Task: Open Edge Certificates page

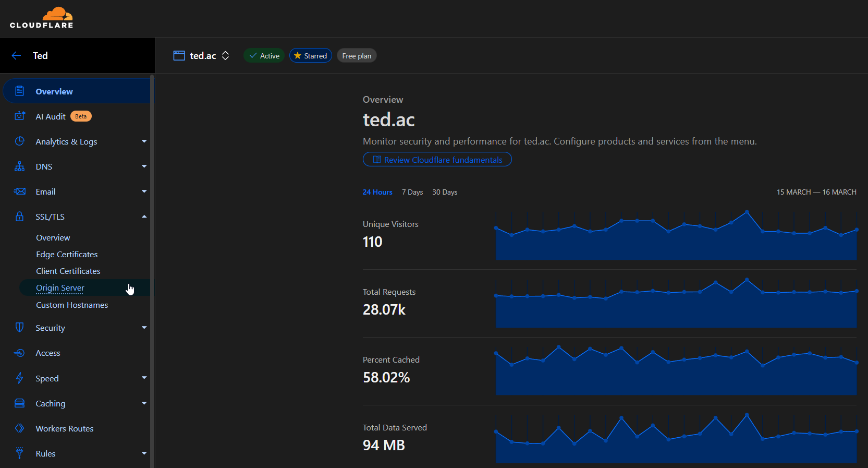Action: point(67,254)
